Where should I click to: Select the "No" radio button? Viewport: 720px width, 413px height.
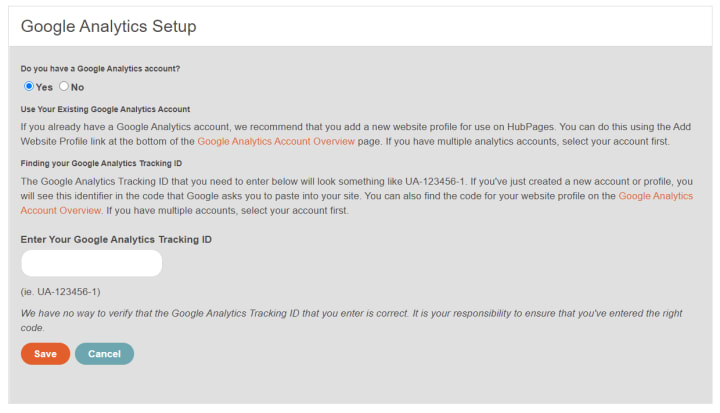[64, 87]
